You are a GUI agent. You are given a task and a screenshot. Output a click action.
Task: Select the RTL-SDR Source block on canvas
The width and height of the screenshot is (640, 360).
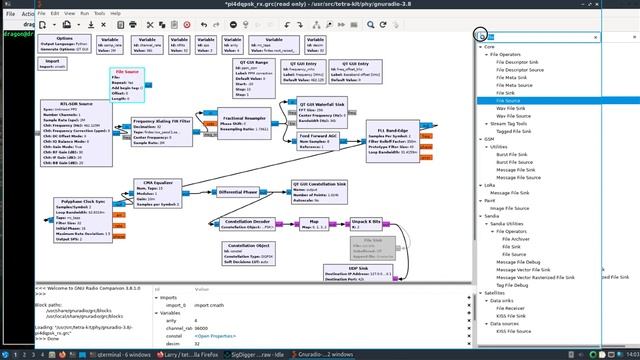(x=76, y=133)
